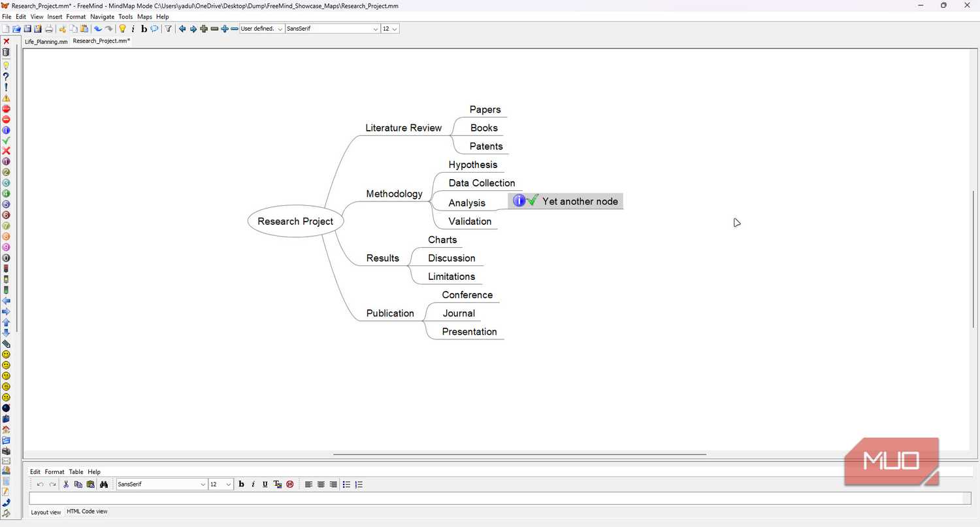
Task: Select the Methodology node
Action: (395, 194)
